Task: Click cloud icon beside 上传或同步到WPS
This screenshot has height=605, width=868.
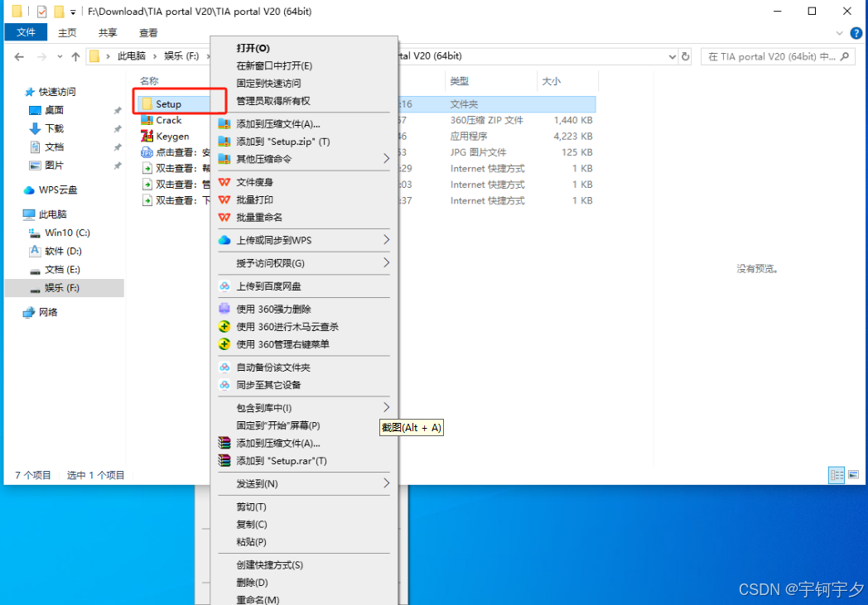Action: click(224, 240)
